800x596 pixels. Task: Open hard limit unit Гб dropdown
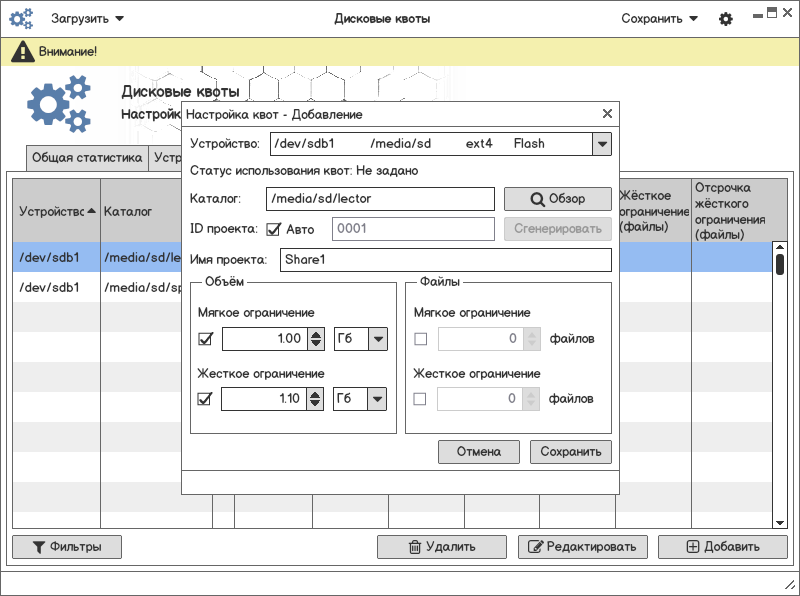[377, 399]
